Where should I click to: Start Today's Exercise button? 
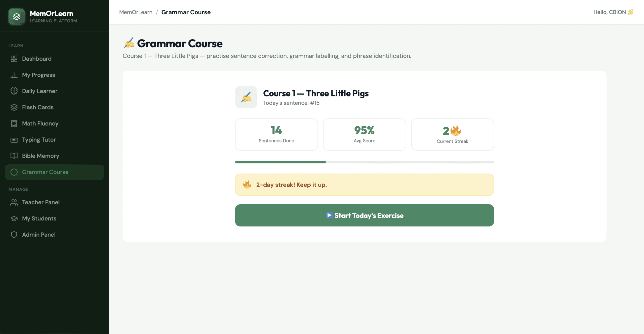[x=364, y=215]
